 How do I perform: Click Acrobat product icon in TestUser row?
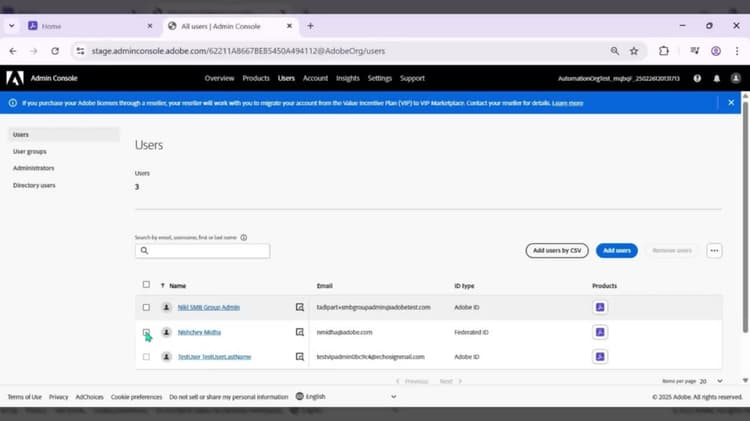pyautogui.click(x=600, y=356)
